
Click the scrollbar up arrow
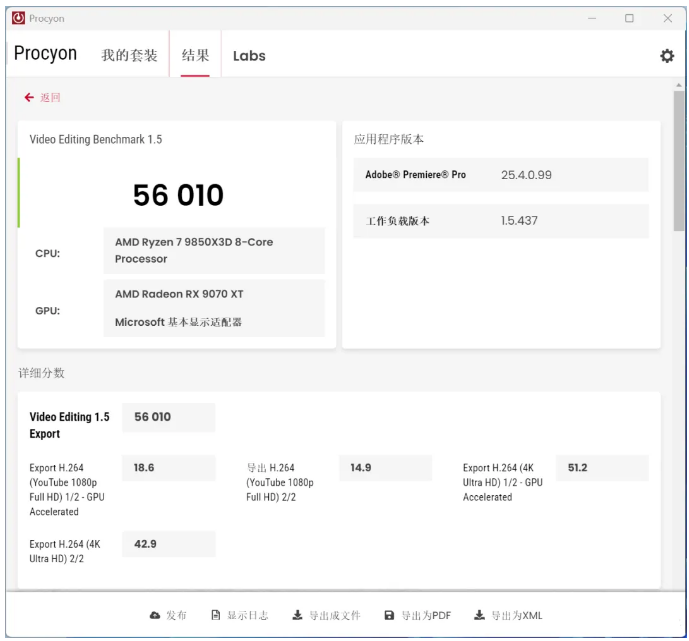coord(679,85)
